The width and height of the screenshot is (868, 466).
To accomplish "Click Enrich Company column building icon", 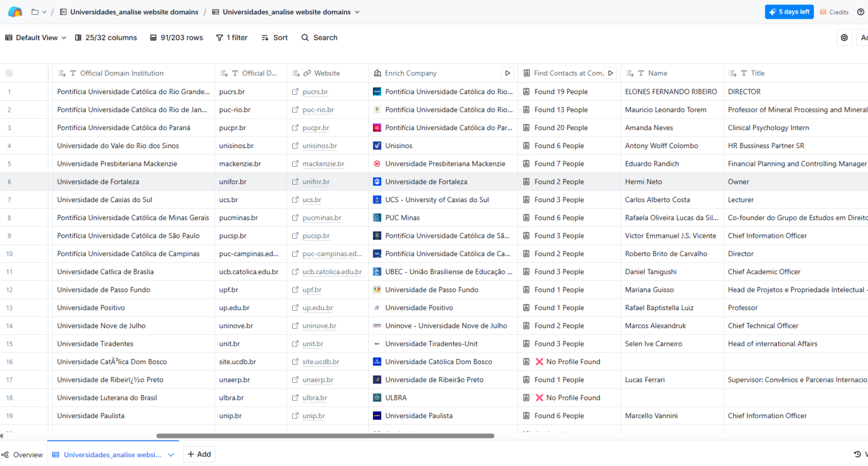I will coord(378,73).
